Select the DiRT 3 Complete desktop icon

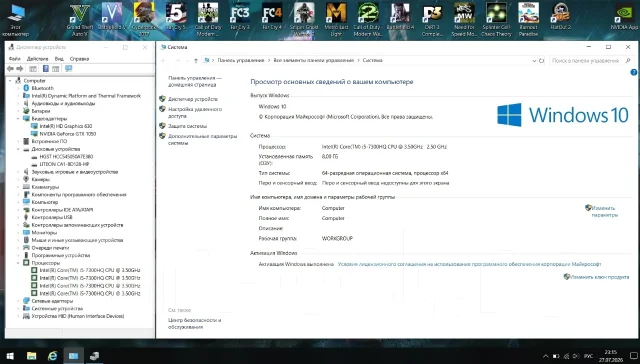(x=432, y=19)
